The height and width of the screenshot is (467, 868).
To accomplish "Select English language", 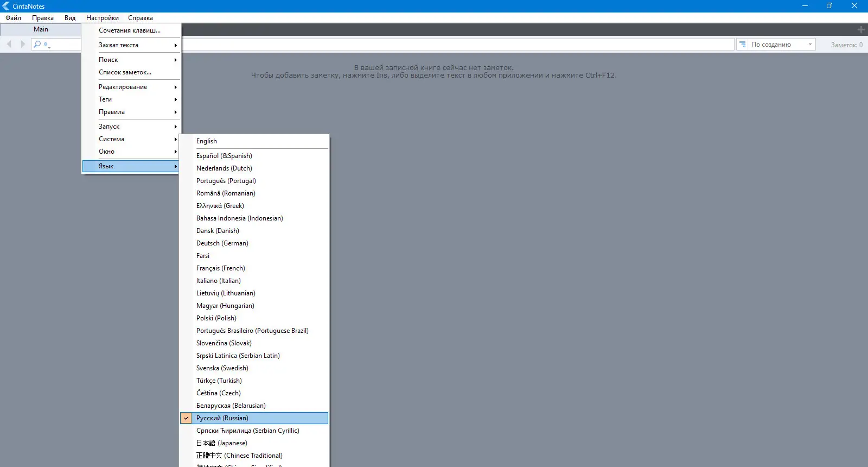I will [x=254, y=141].
